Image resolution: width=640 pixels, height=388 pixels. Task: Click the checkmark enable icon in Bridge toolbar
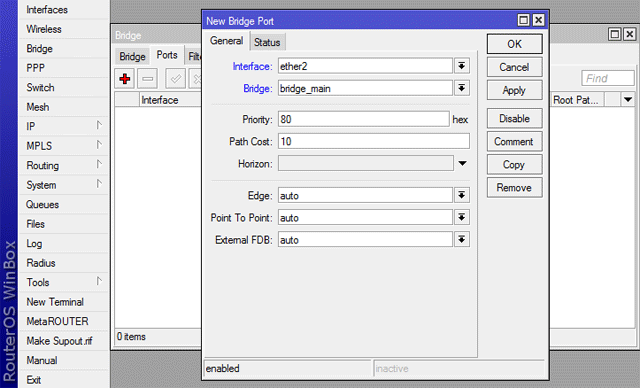176,78
